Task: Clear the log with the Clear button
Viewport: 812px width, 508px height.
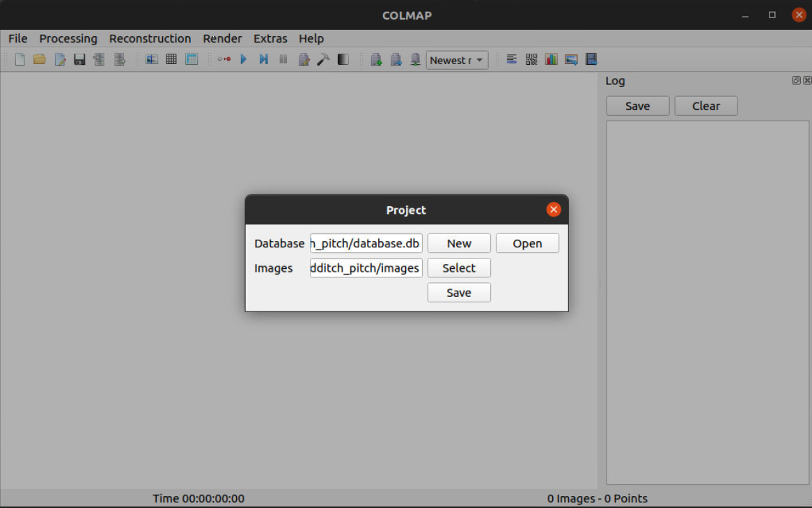Action: pos(705,106)
